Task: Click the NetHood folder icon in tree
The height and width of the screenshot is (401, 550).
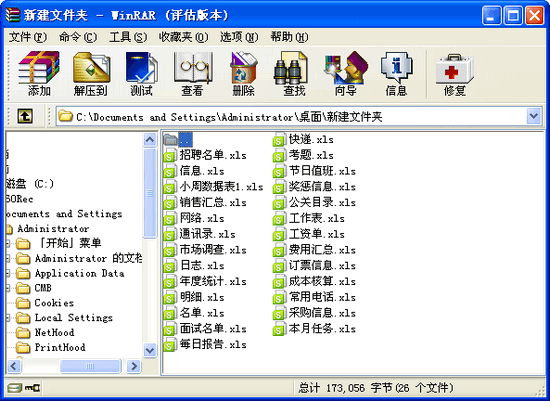Action: tap(23, 333)
